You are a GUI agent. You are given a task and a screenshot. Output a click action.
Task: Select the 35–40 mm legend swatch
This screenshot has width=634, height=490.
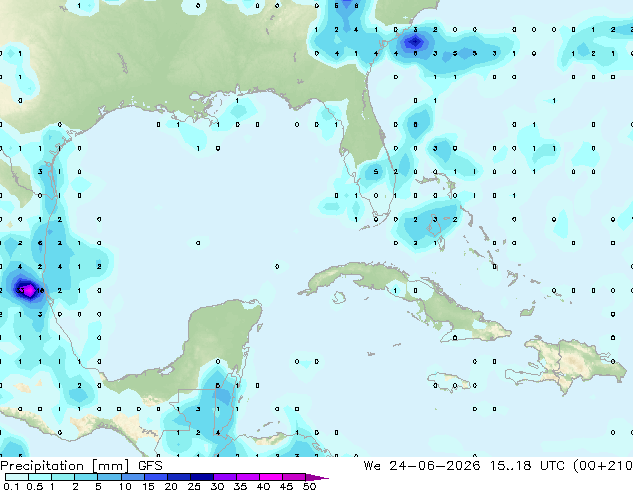[x=247, y=477]
